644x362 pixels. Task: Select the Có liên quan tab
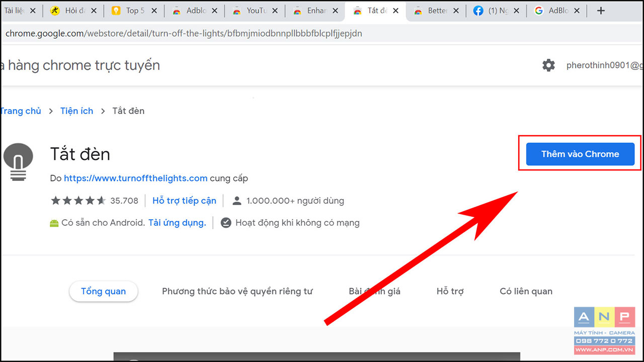pyautogui.click(x=526, y=291)
